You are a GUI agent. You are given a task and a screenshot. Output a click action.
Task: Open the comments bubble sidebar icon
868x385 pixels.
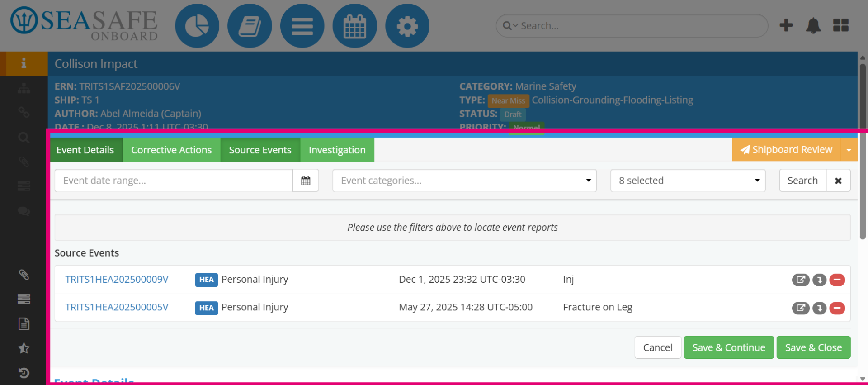point(24,211)
